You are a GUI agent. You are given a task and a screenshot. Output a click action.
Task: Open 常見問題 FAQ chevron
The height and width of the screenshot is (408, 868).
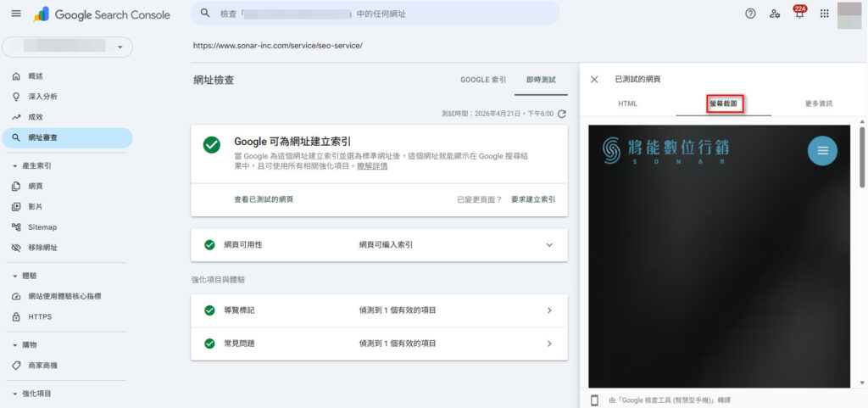coord(549,344)
